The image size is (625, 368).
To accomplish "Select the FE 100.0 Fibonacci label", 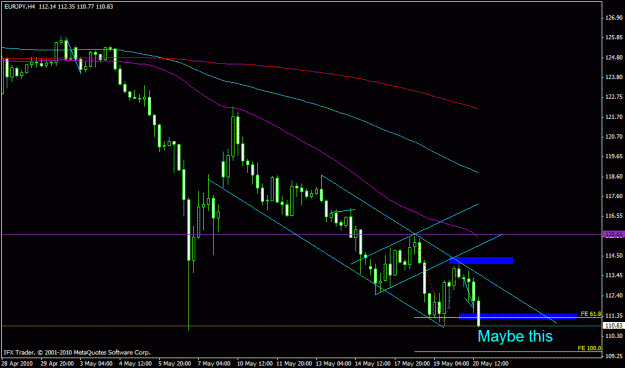I will pos(589,348).
